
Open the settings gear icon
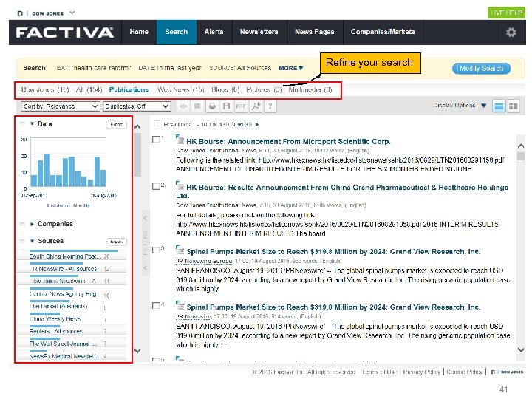511,33
